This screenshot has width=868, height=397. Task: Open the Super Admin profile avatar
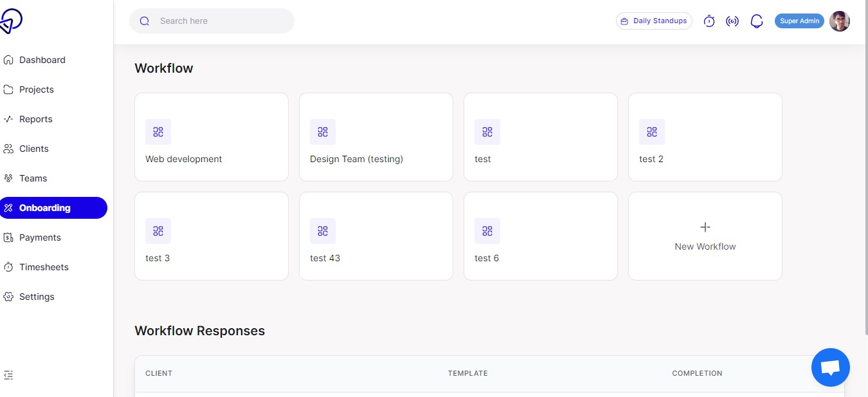point(840,21)
